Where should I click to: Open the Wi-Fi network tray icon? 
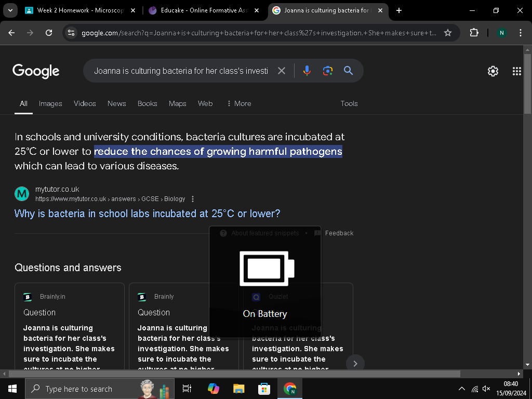[x=475, y=389]
